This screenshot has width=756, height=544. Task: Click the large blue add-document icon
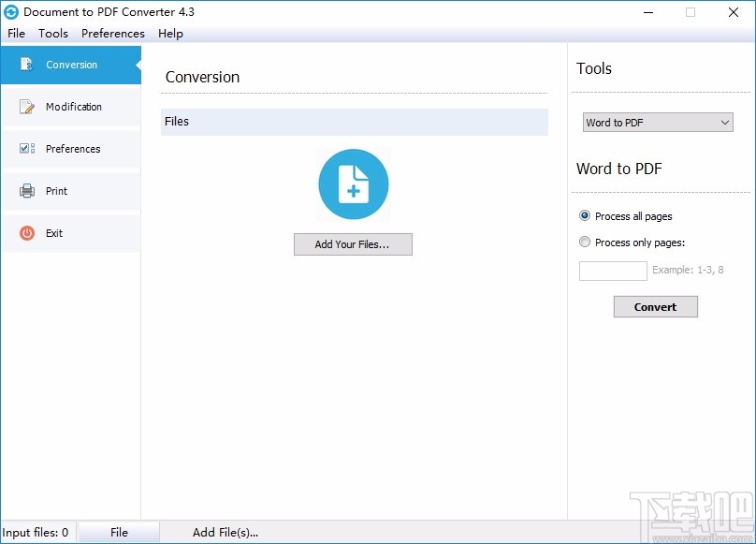pyautogui.click(x=353, y=184)
